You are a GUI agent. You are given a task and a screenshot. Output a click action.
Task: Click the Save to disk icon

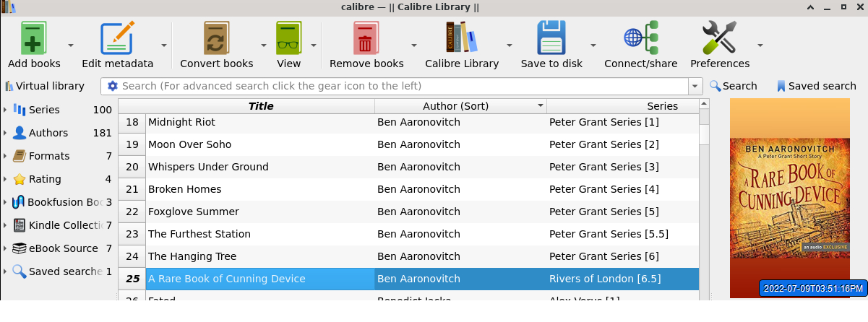(x=551, y=38)
